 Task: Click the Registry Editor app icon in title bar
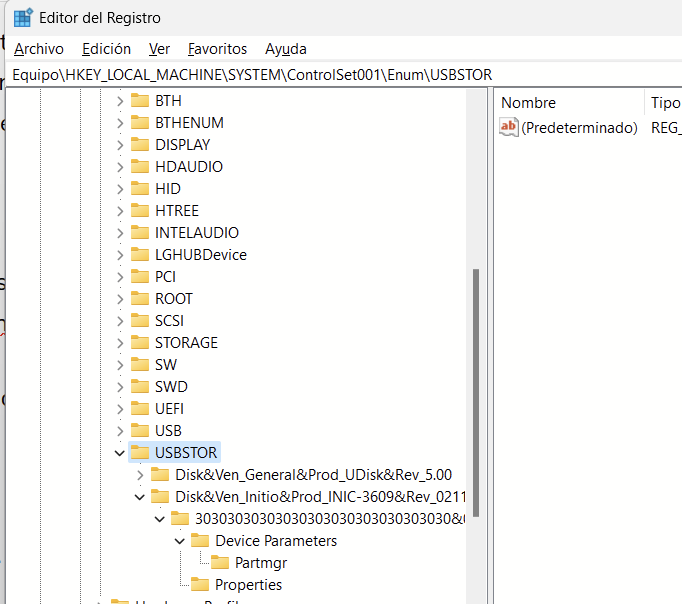22,17
